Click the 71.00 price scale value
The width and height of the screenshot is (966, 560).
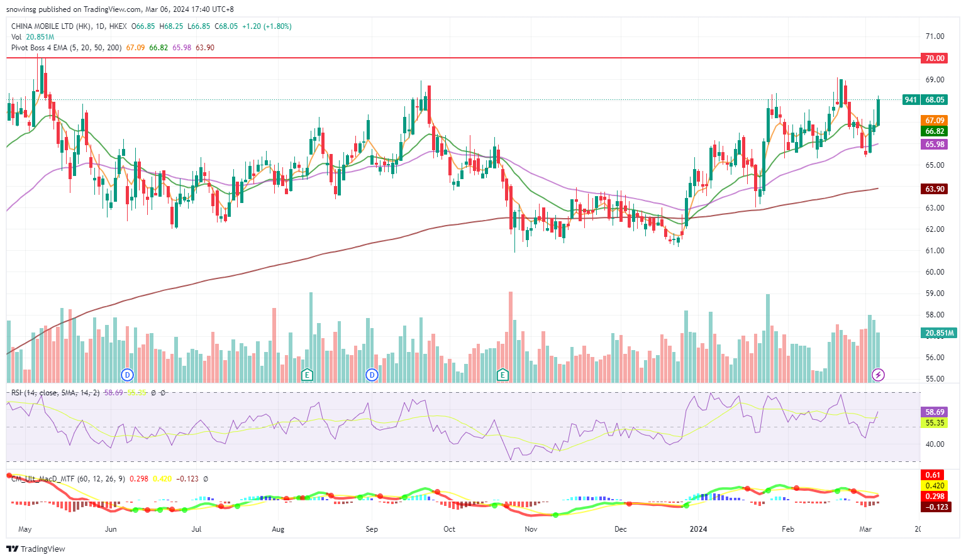point(935,36)
